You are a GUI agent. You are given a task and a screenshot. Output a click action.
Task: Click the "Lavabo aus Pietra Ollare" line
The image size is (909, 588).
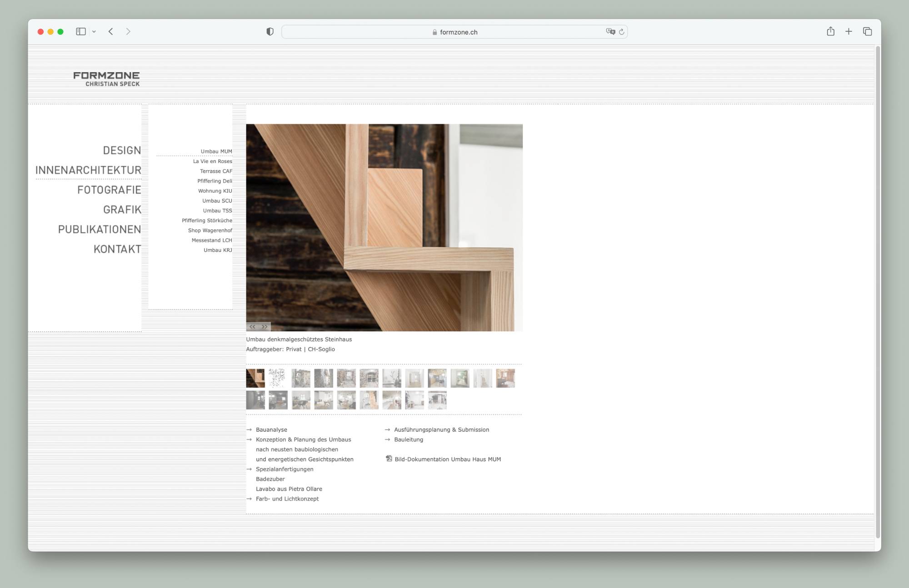coord(289,489)
